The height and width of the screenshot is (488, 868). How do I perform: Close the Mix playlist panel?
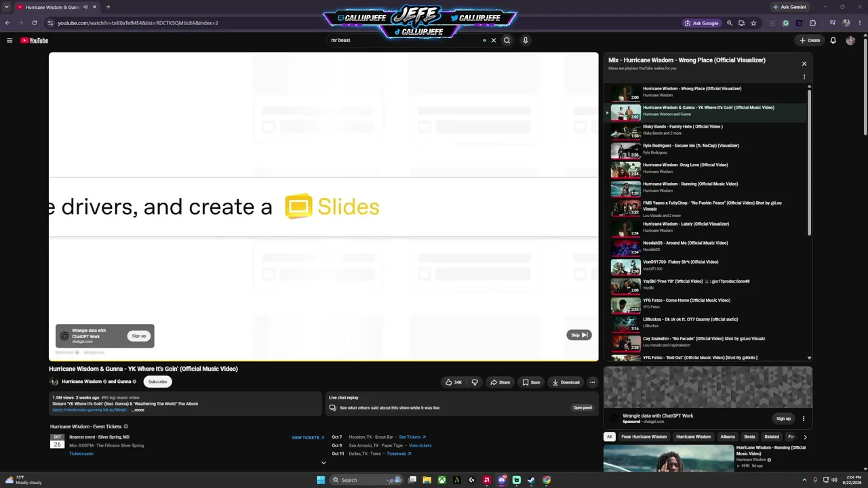point(804,64)
